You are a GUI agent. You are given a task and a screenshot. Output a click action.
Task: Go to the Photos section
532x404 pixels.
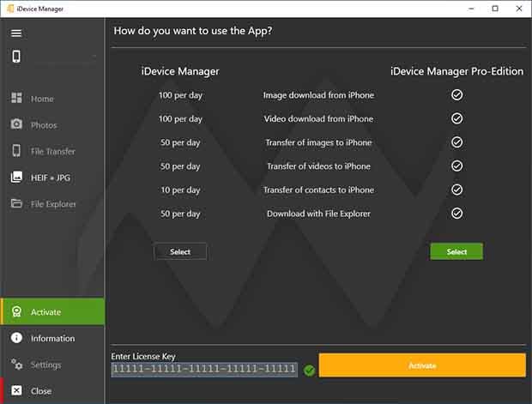[x=52, y=125]
